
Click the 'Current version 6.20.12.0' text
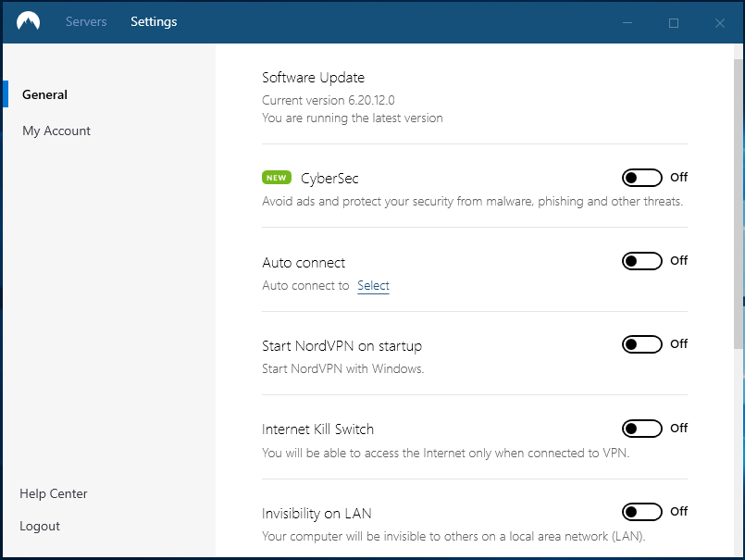click(x=329, y=100)
